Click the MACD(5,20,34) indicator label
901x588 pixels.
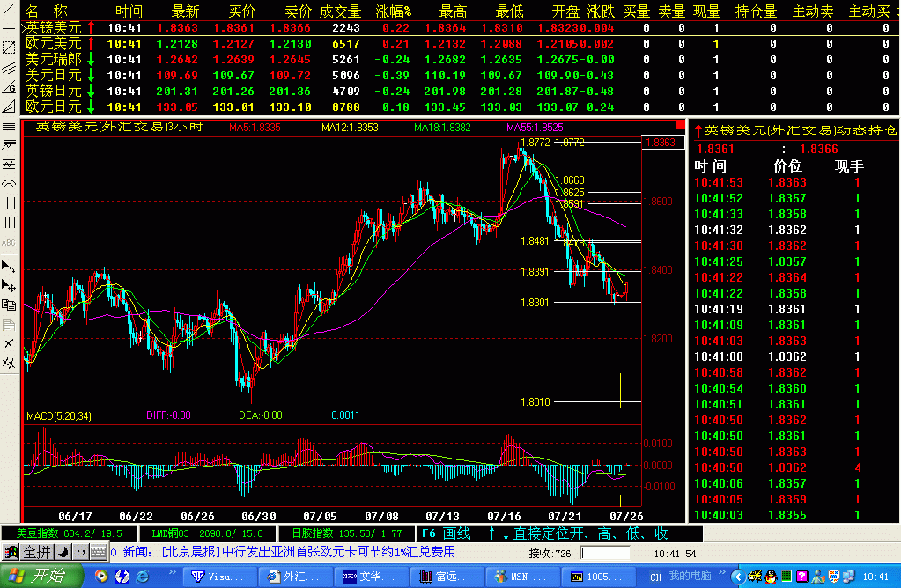59,415
